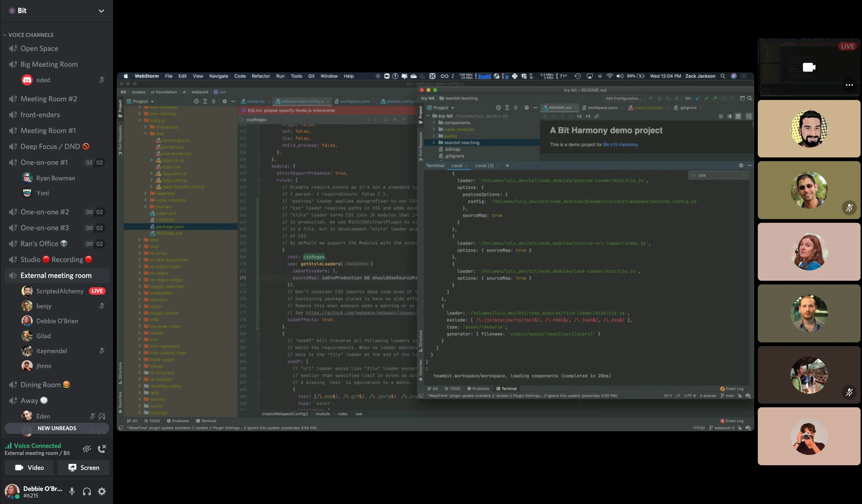Viewport: 862px width, 504px height.
Task: Open the three-dots menu on stream thumbnail
Action: (849, 85)
